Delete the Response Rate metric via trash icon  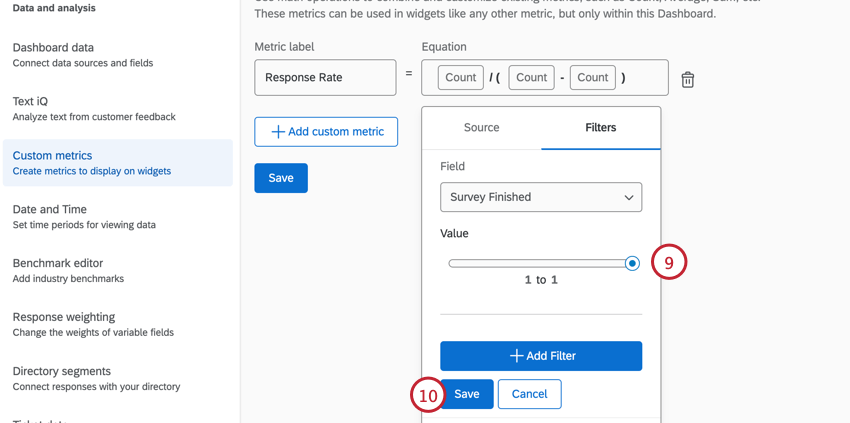tap(688, 80)
